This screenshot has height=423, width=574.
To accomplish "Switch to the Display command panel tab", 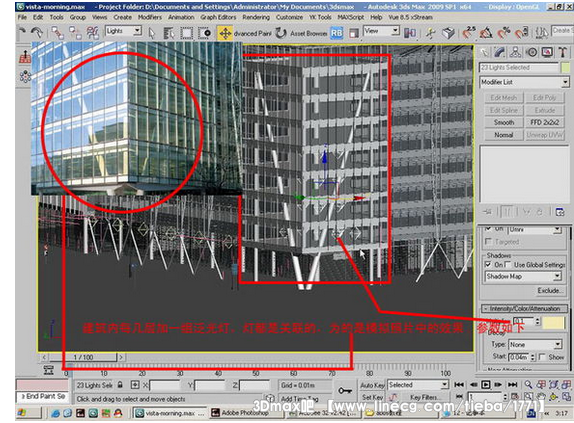I will tap(547, 52).
